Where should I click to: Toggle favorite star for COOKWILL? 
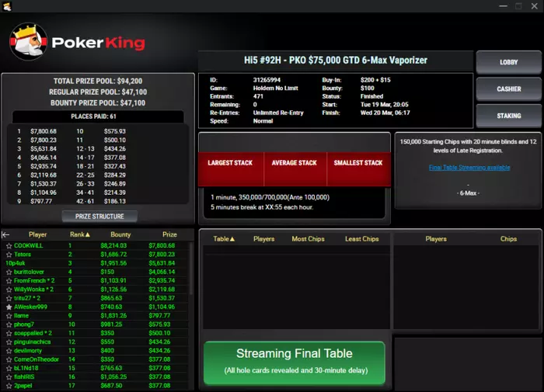pos(9,246)
